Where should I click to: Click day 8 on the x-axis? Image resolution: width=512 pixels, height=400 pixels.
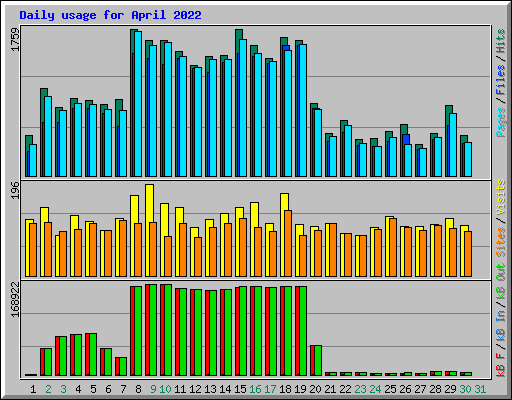click(x=138, y=389)
